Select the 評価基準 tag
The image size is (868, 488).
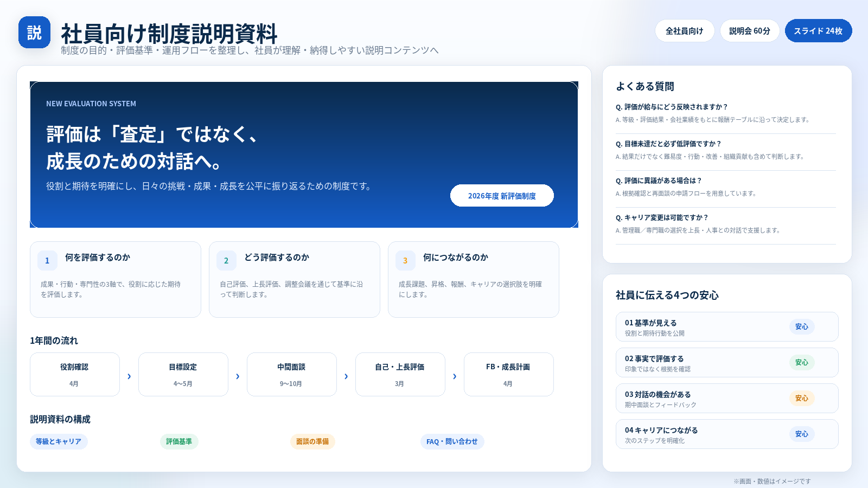point(179,441)
